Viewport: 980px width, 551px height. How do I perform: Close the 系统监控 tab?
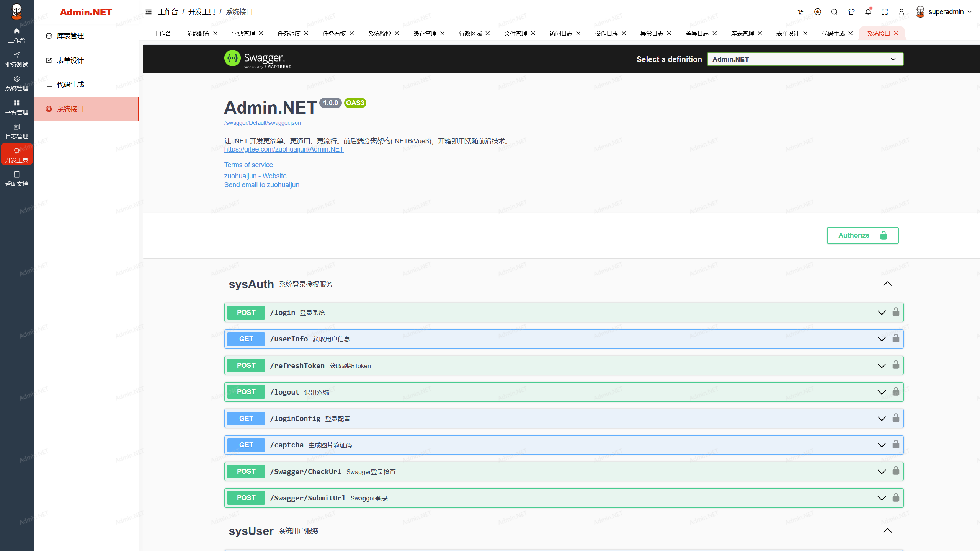[397, 34]
